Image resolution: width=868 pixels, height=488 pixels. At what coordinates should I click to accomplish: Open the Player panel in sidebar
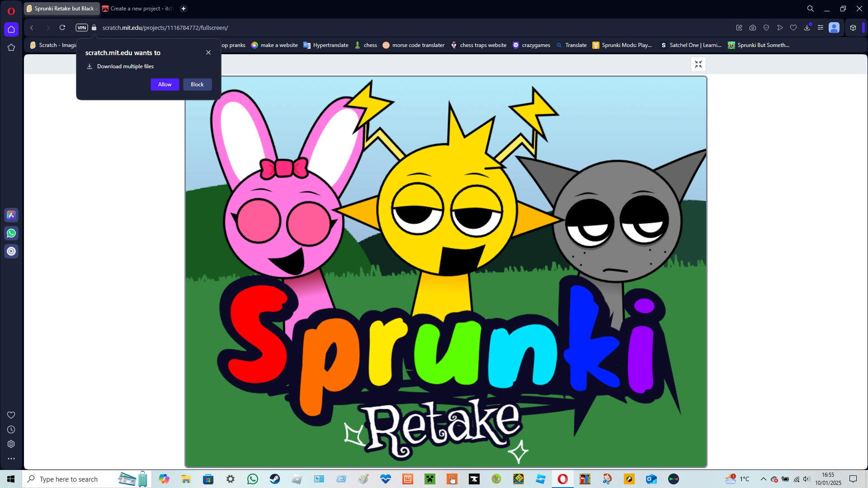click(11, 251)
